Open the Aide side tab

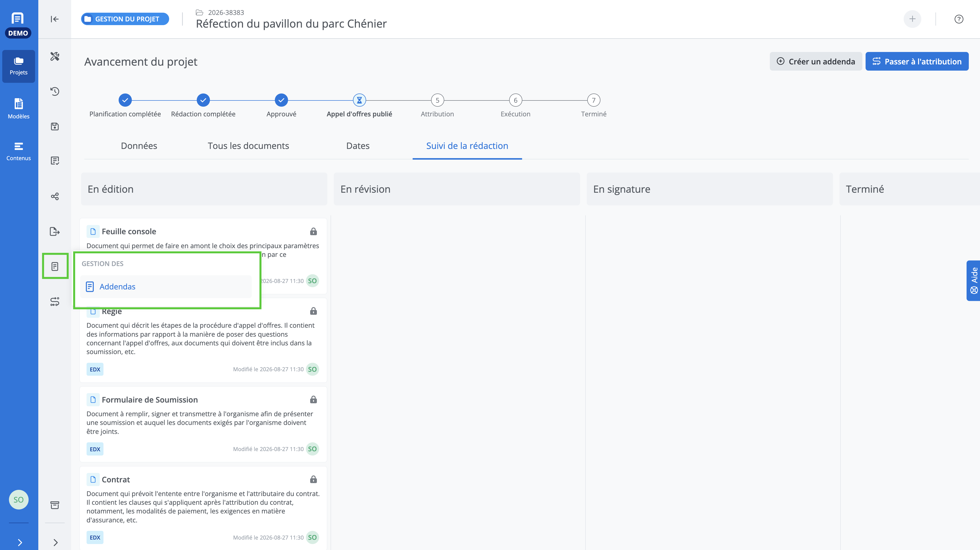click(x=973, y=281)
